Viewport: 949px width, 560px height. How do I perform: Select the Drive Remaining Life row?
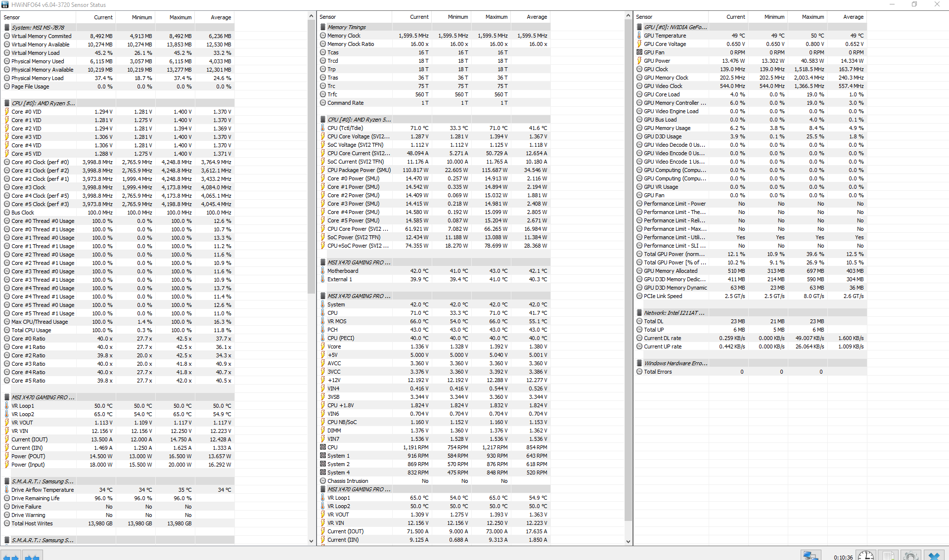(118, 498)
